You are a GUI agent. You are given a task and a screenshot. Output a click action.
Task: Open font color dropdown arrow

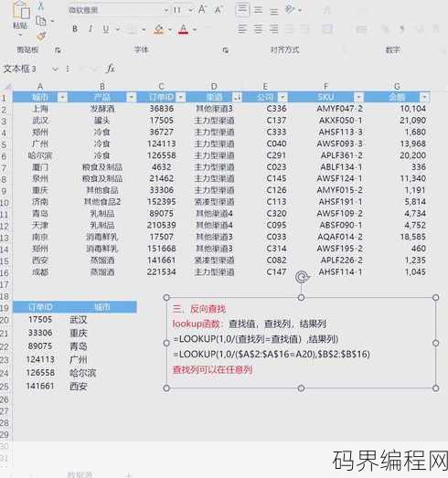(195, 29)
